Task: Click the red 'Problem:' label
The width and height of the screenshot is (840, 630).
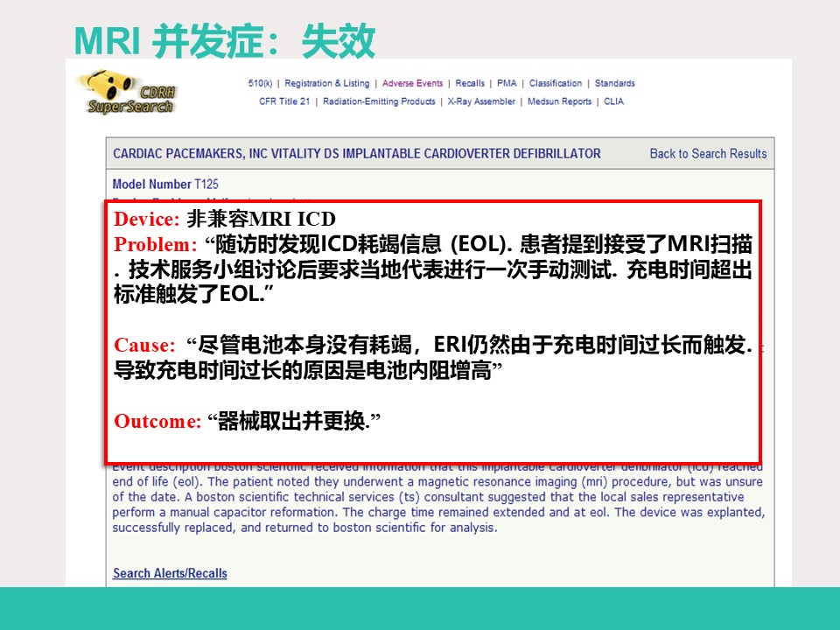Action: pos(156,244)
